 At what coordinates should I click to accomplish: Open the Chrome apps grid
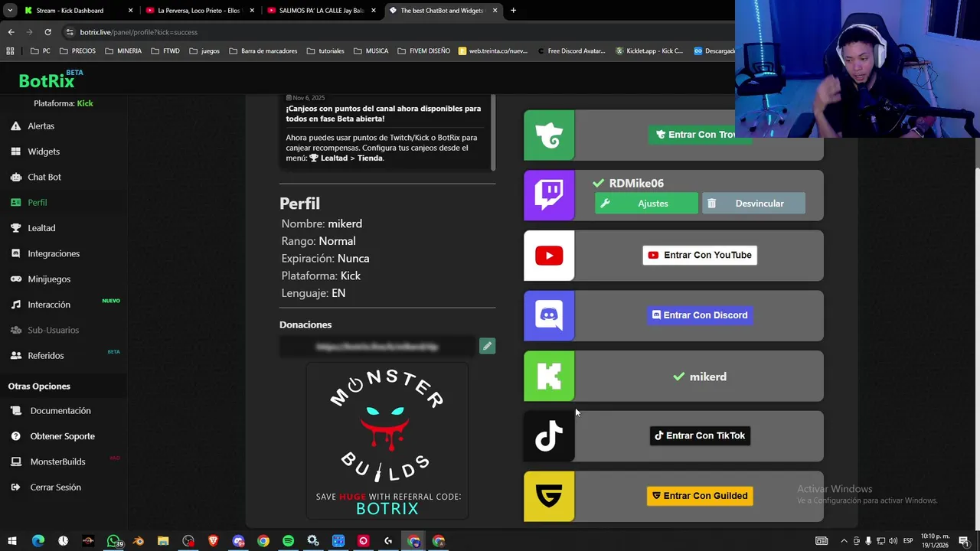[x=10, y=51]
